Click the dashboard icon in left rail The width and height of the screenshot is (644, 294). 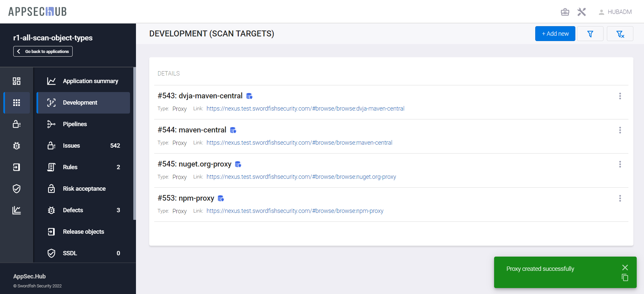pos(17,81)
